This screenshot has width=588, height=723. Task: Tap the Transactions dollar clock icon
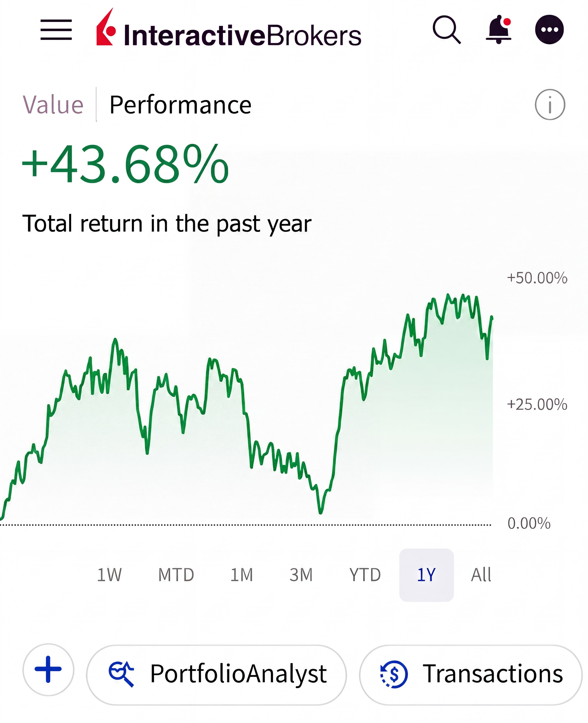tap(394, 674)
